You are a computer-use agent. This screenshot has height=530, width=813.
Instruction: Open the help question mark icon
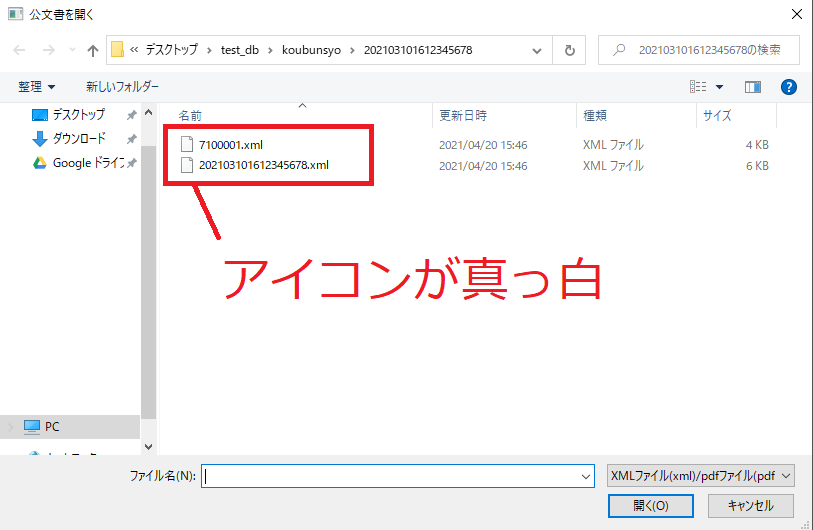point(788,87)
